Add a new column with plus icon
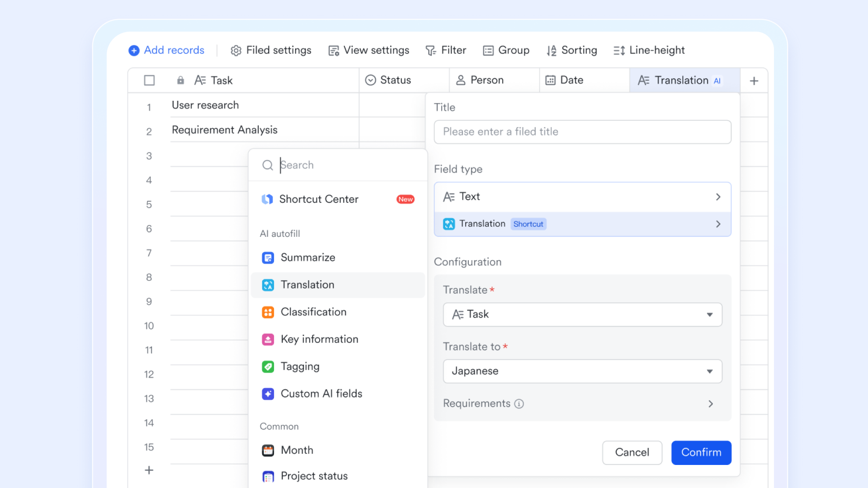 pyautogui.click(x=754, y=81)
